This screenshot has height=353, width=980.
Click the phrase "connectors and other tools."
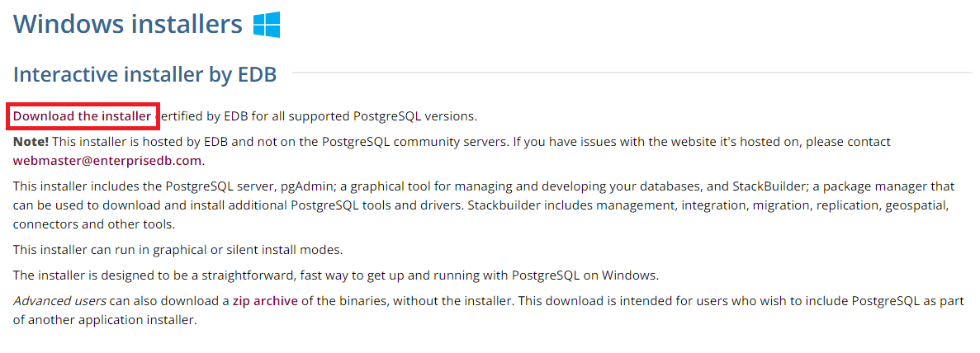(x=94, y=224)
